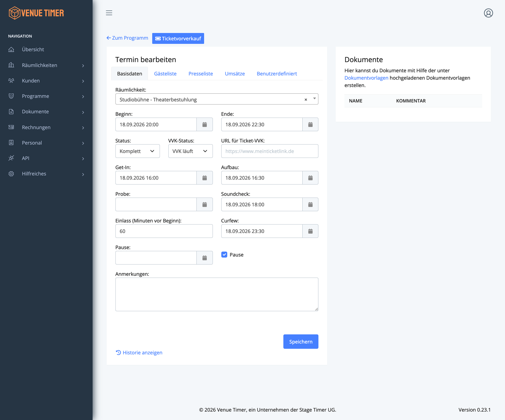This screenshot has height=420, width=505.
Task: Clear the Räumlichkeit selection with the x
Action: point(306,100)
